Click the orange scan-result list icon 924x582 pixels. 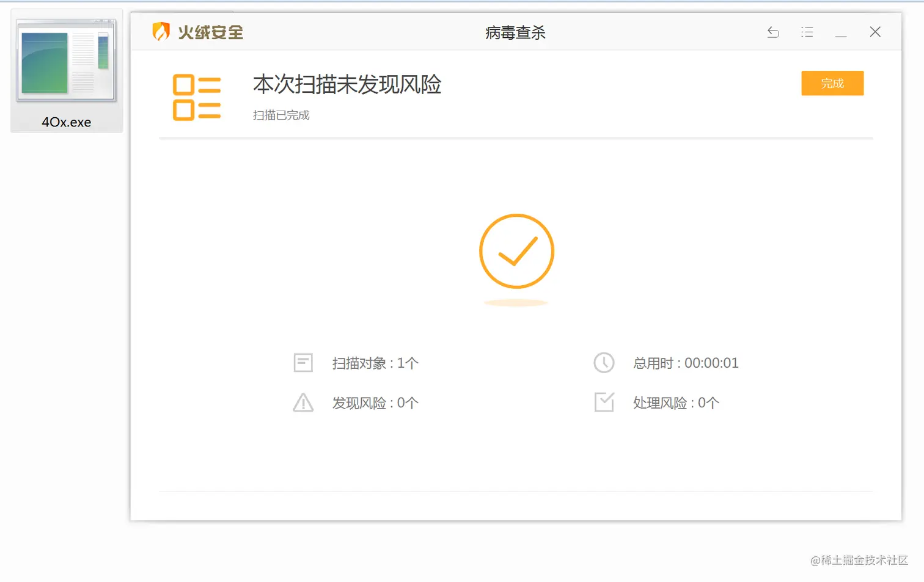(x=197, y=98)
